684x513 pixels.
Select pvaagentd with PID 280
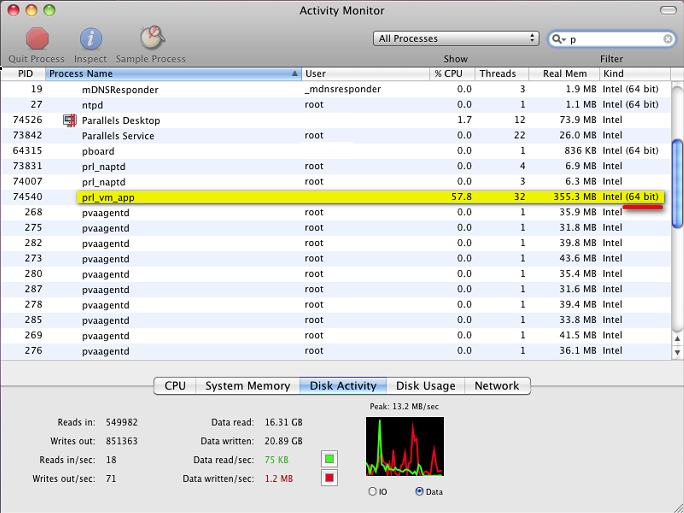pos(335,274)
